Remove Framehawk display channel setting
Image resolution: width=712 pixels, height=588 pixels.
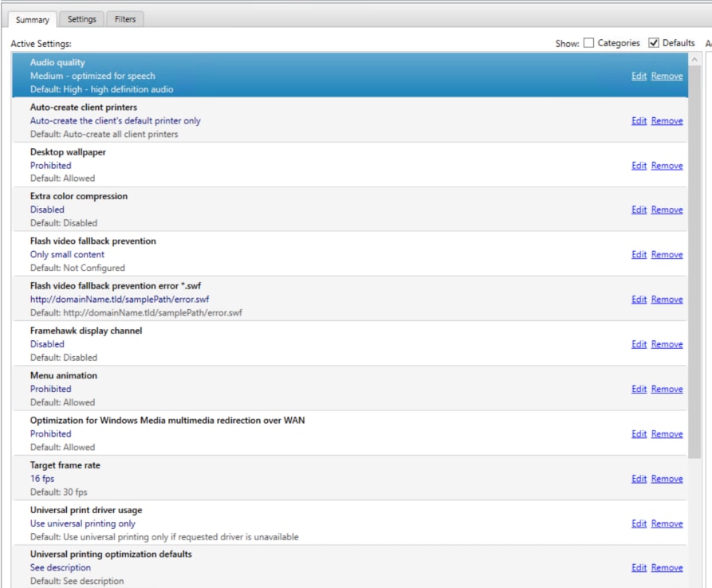pos(667,344)
